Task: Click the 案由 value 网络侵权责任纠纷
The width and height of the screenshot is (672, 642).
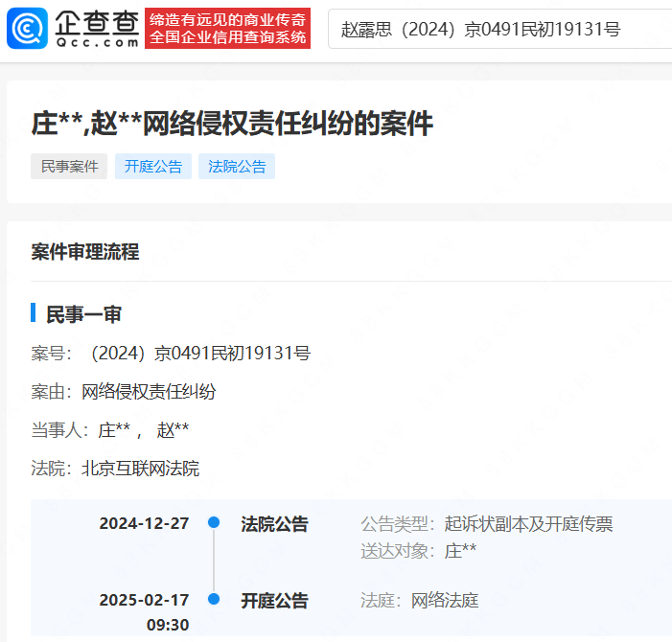Action: tap(149, 392)
